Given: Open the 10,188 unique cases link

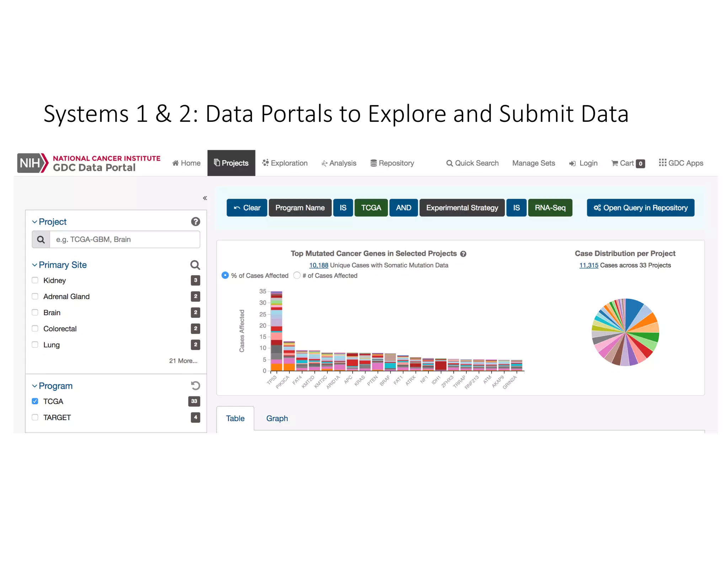Looking at the screenshot, I should click(318, 265).
